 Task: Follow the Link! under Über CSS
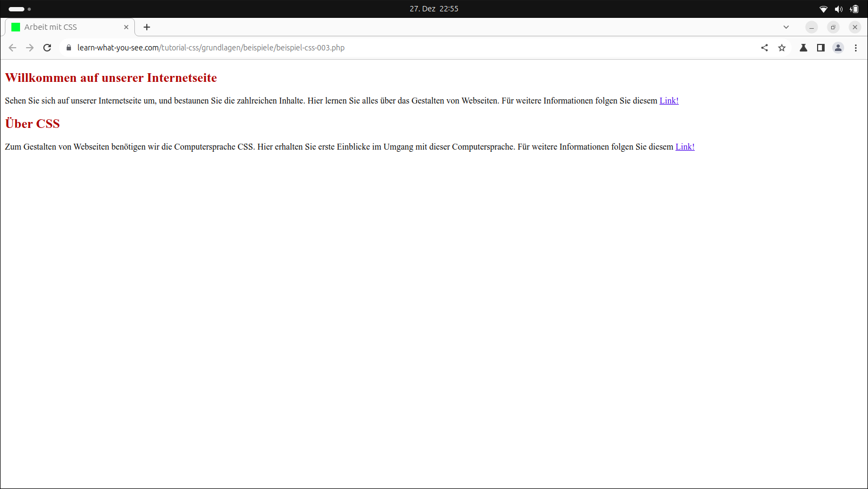click(685, 147)
